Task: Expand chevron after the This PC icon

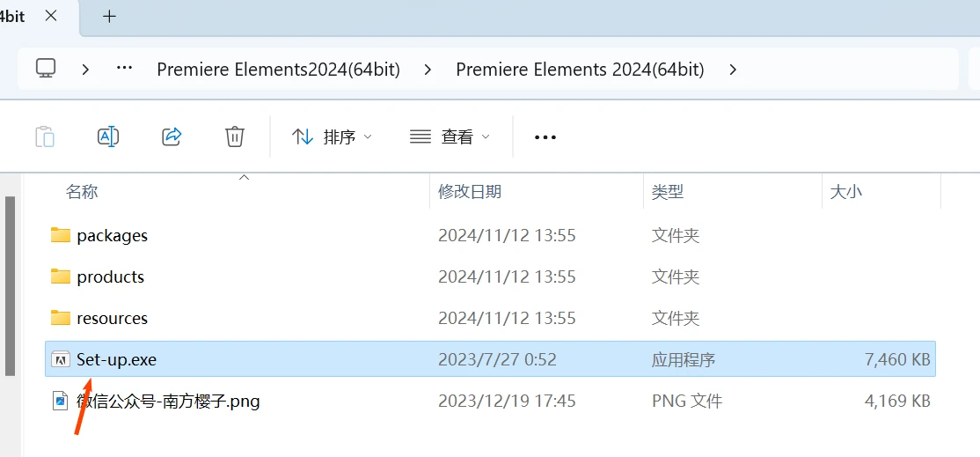Action: 85,69
